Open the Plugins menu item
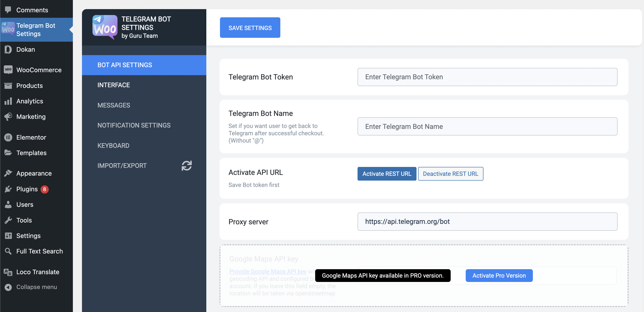This screenshot has width=644, height=312. point(36,189)
